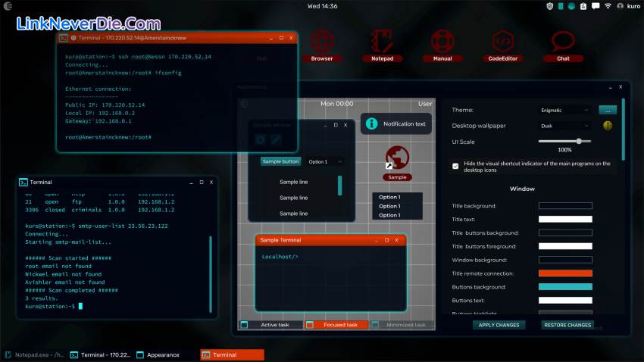Image resolution: width=644 pixels, height=362 pixels.
Task: Click the yellow warning icon beside wallpaper
Action: coord(608,126)
